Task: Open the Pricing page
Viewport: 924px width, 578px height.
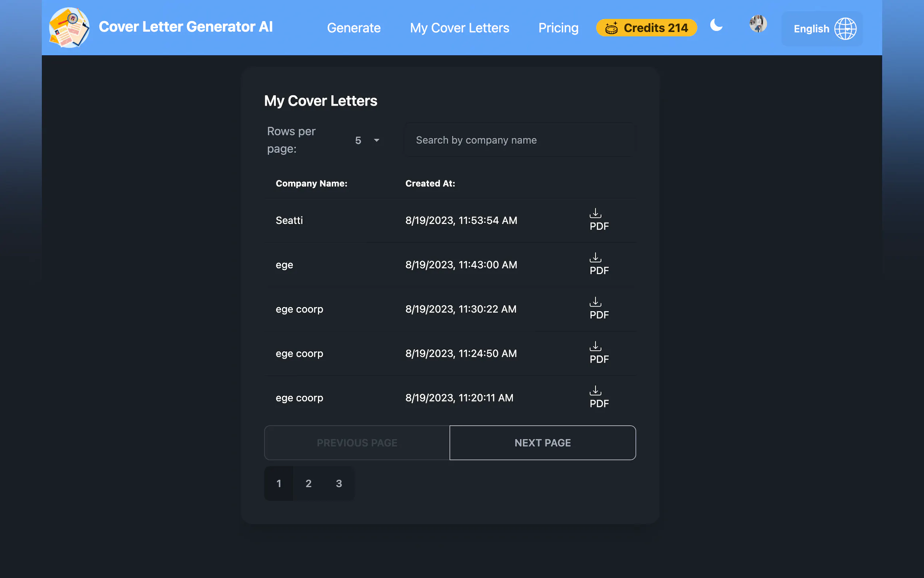Action: [558, 28]
